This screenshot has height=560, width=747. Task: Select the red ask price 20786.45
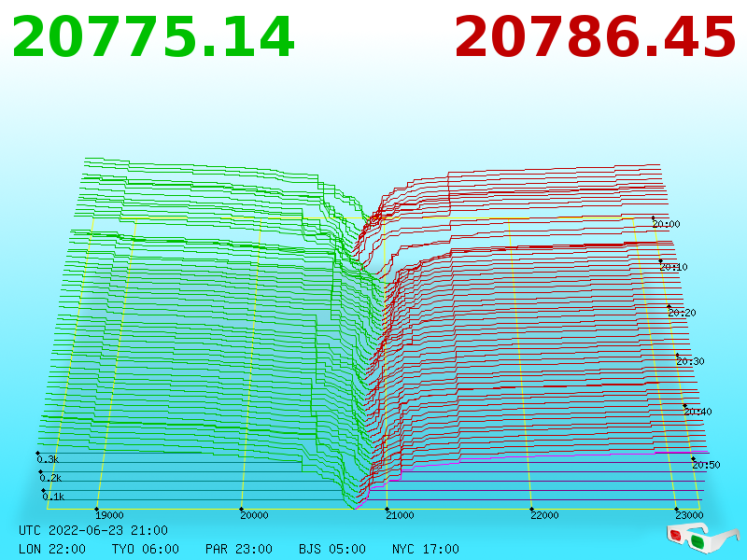coord(595,36)
